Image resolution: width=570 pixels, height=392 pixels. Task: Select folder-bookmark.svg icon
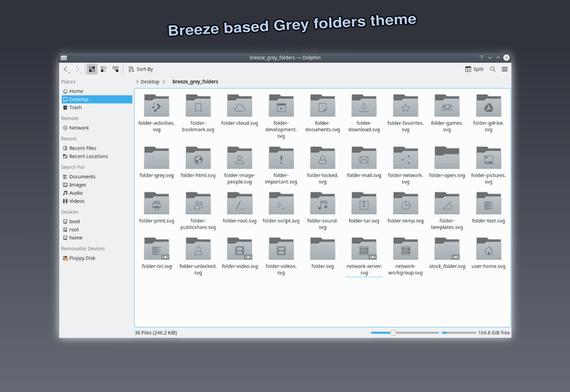click(x=198, y=105)
